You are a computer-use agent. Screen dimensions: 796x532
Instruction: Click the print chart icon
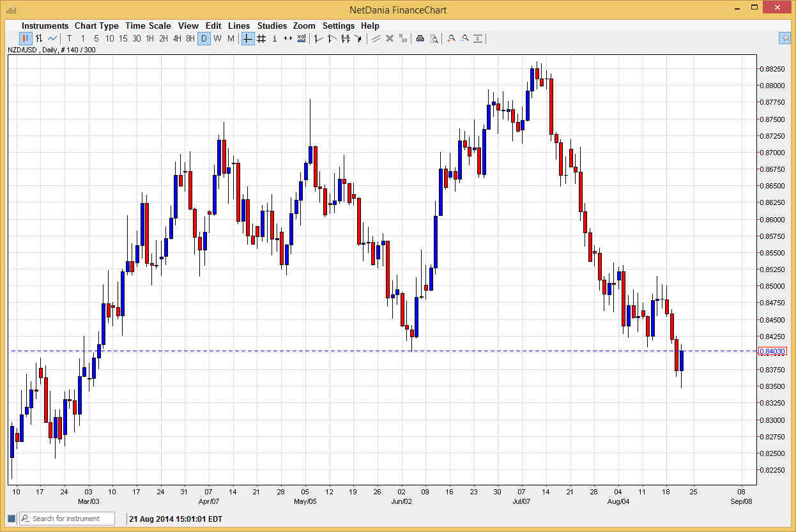[x=420, y=38]
